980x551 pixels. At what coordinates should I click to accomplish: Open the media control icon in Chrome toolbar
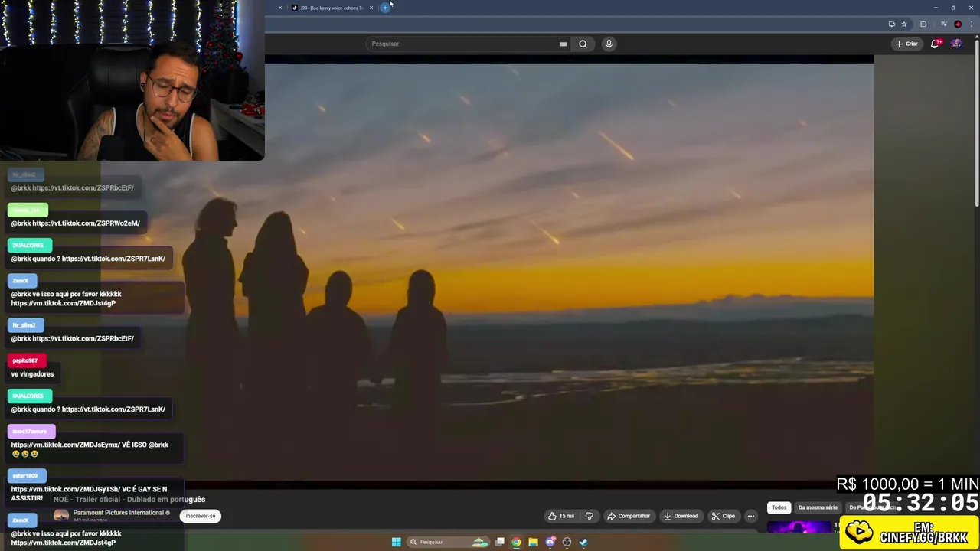943,24
